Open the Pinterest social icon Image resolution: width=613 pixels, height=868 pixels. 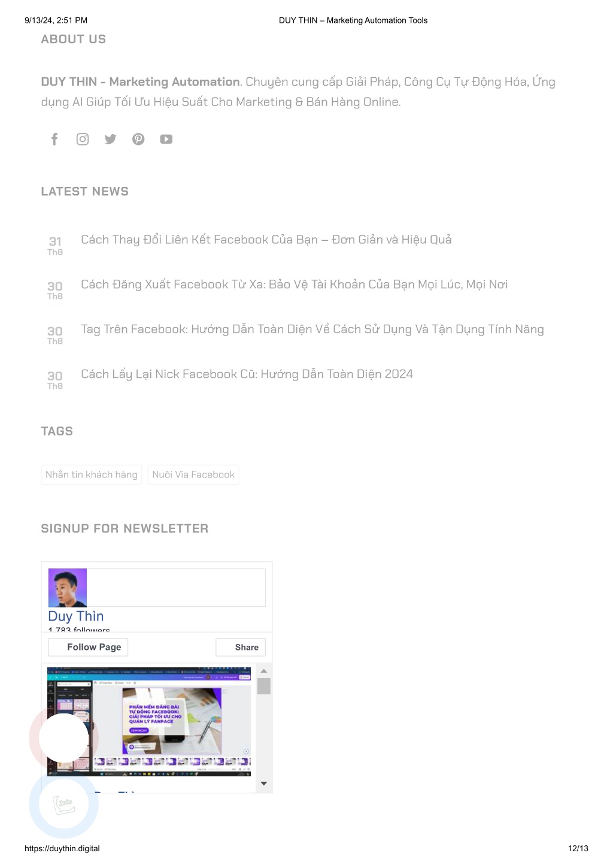pos(138,140)
